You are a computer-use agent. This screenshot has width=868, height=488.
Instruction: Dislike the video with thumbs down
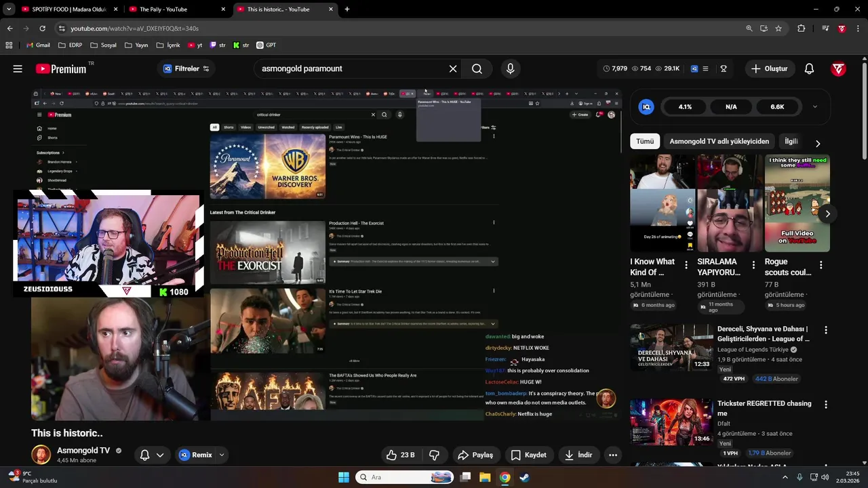[435, 455]
